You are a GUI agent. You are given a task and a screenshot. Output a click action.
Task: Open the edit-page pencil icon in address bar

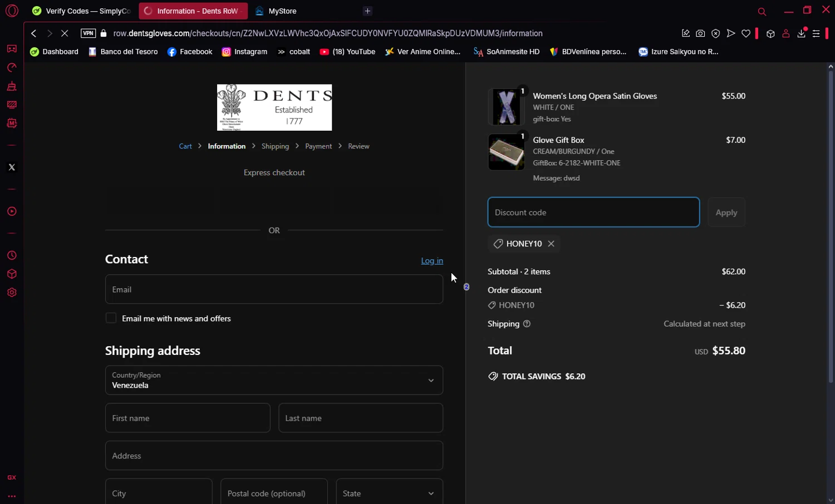[685, 33]
